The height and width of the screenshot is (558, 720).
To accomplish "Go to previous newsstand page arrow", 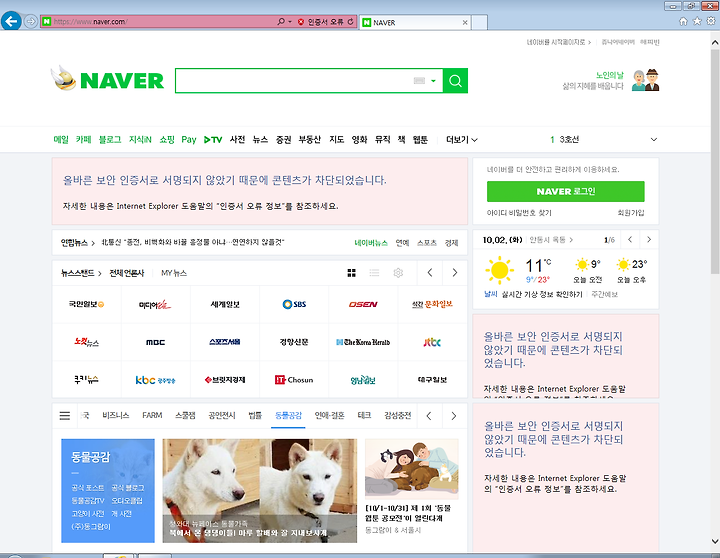I will 430,273.
